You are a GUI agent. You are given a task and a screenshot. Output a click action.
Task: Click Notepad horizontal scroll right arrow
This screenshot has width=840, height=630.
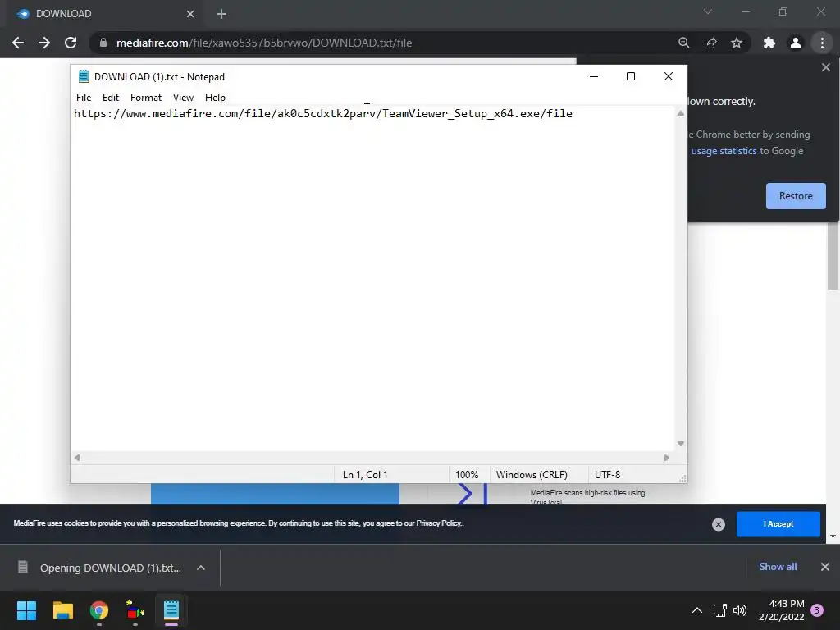(x=666, y=458)
